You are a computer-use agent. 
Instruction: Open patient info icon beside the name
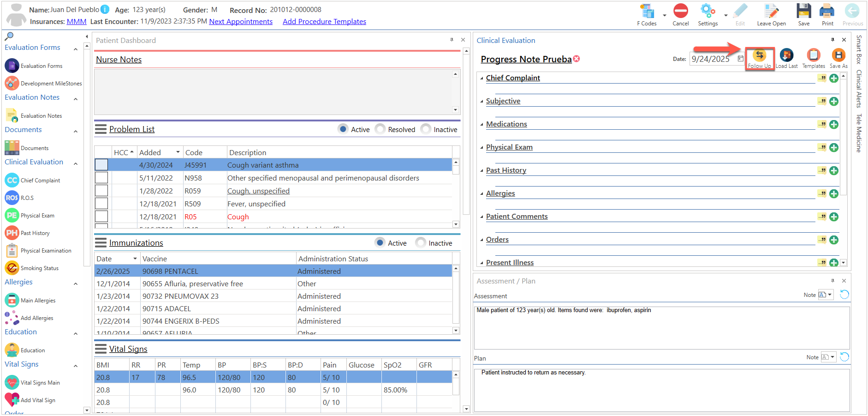tap(105, 9)
